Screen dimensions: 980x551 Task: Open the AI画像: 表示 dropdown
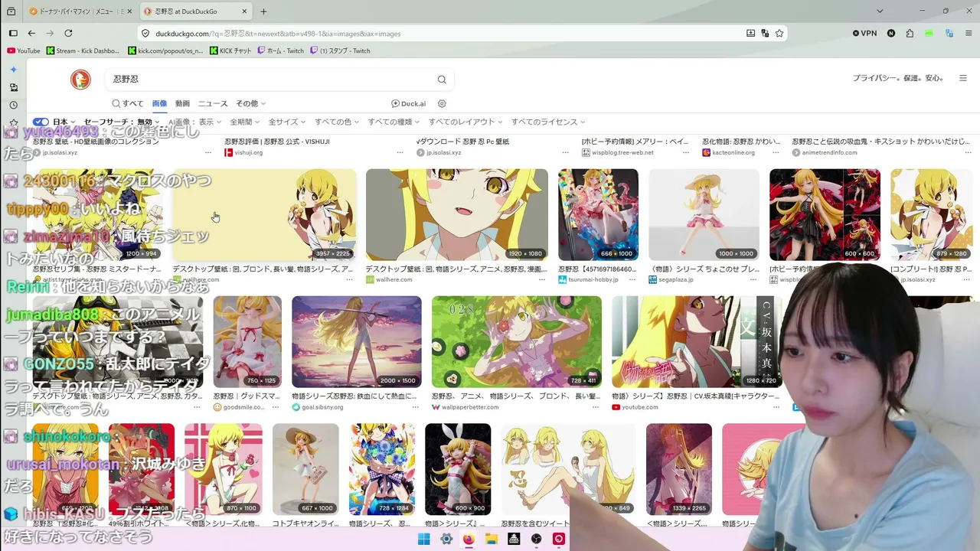tap(194, 122)
